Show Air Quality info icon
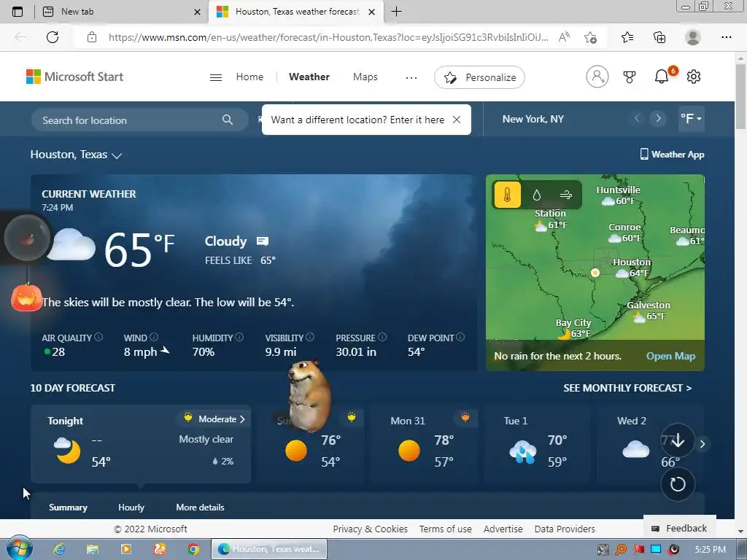The width and height of the screenshot is (747, 560). point(98,337)
